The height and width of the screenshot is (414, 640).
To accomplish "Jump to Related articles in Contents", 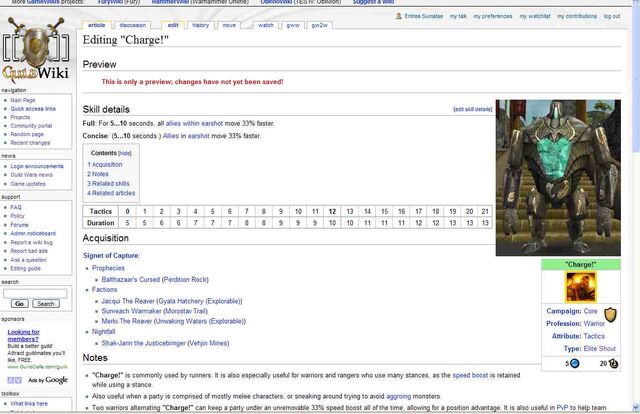I will (111, 193).
